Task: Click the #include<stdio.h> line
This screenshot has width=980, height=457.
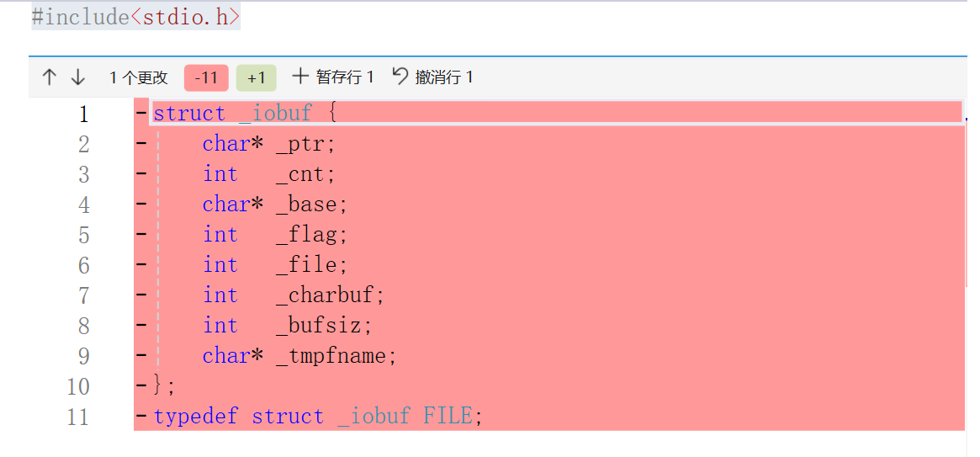Action: tap(135, 17)
